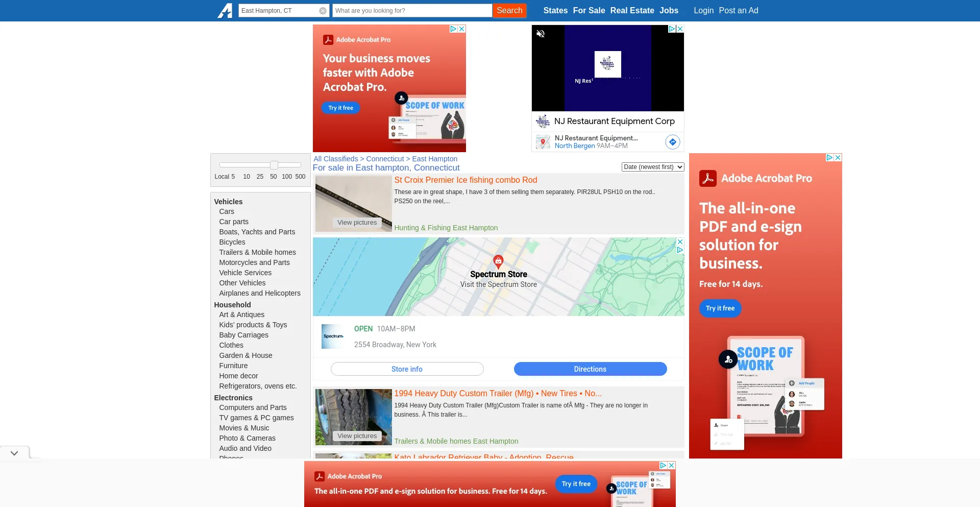Open Trailers & Mobile homes East Hampton link
This screenshot has height=507, width=980.
[456, 441]
